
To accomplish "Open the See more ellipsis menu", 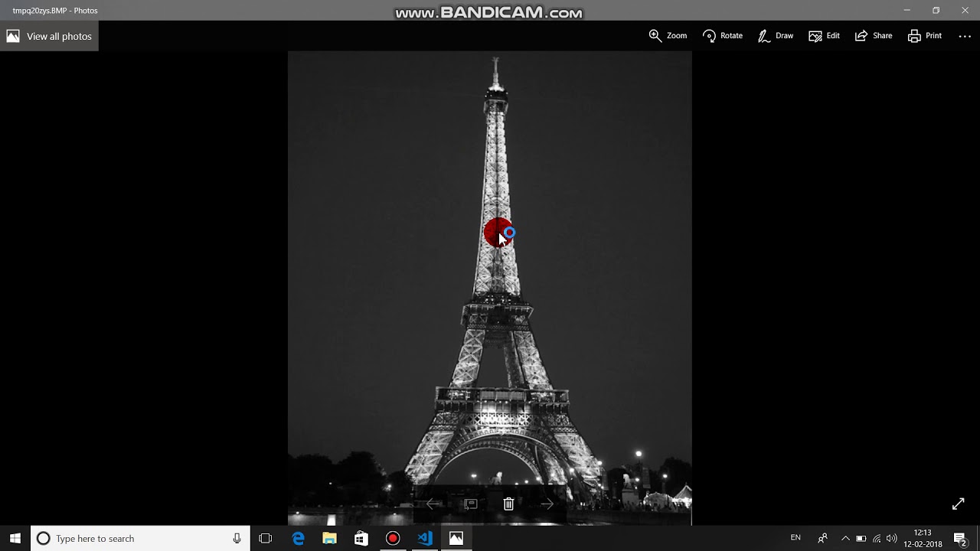I will tap(965, 36).
